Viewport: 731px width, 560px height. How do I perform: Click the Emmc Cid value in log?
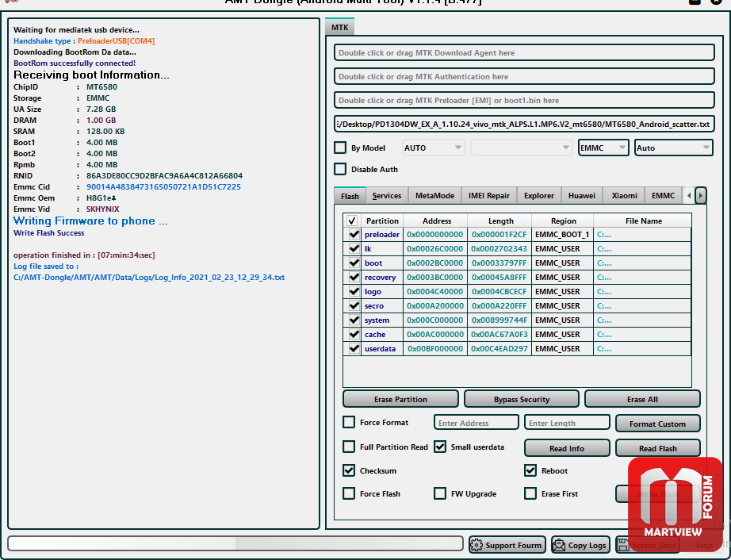(163, 186)
